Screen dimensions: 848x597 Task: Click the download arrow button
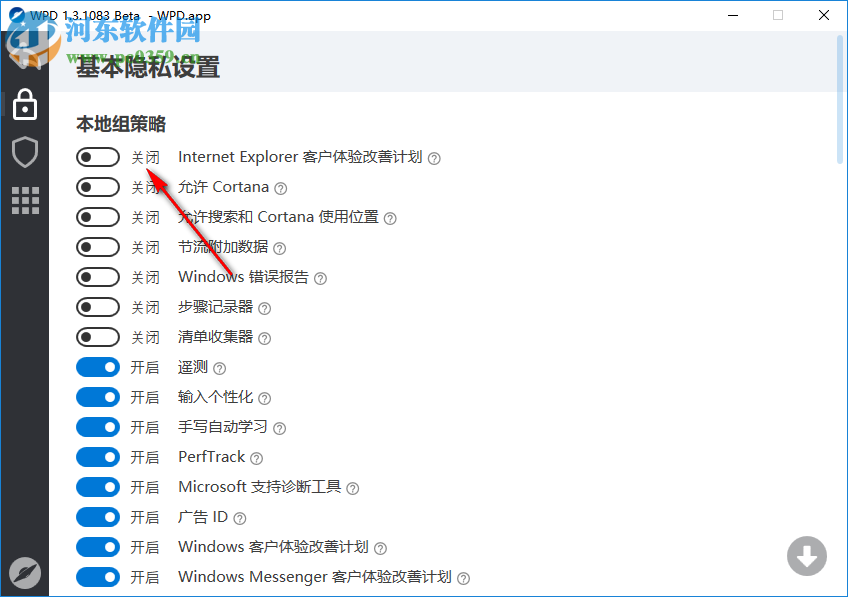(x=806, y=556)
